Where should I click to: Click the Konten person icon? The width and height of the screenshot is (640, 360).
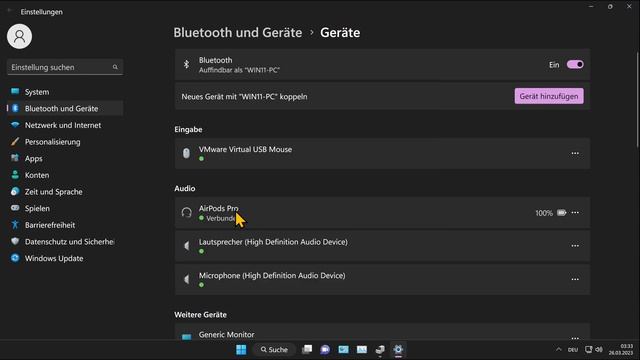(x=15, y=175)
